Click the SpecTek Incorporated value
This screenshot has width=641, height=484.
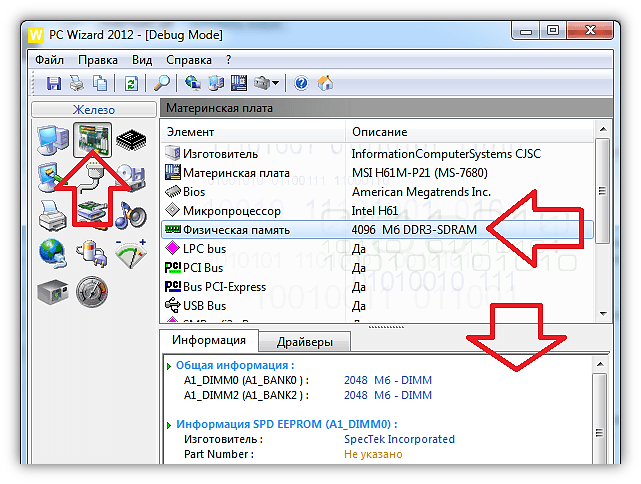[399, 439]
